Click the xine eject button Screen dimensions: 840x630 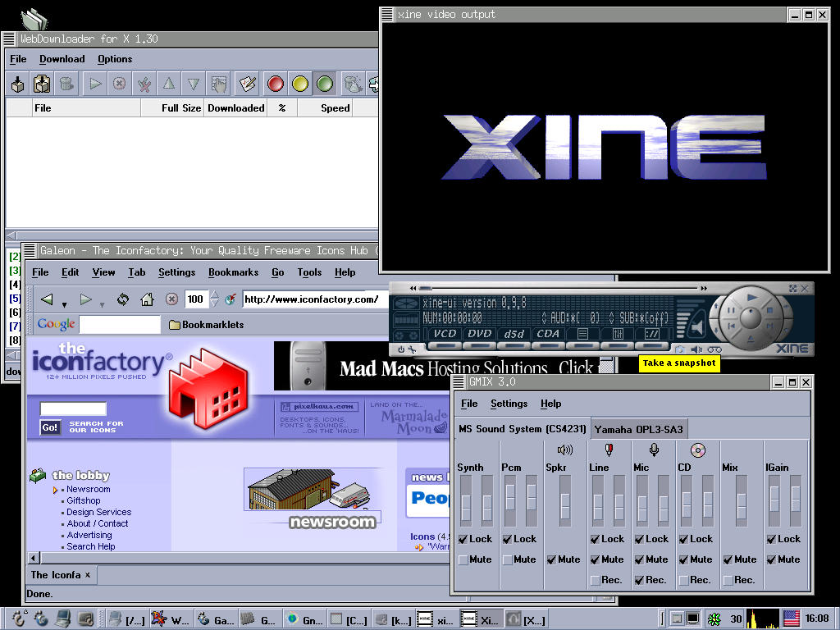tap(751, 339)
